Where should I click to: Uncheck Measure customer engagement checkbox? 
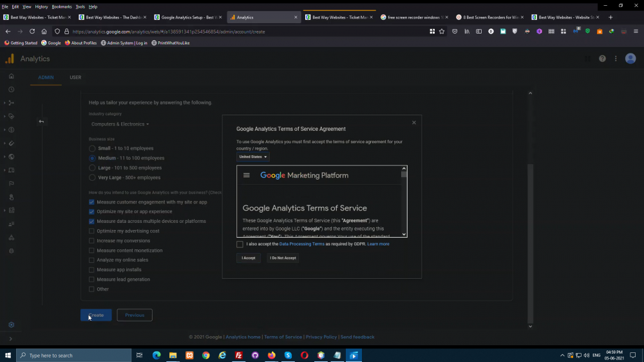click(x=91, y=202)
